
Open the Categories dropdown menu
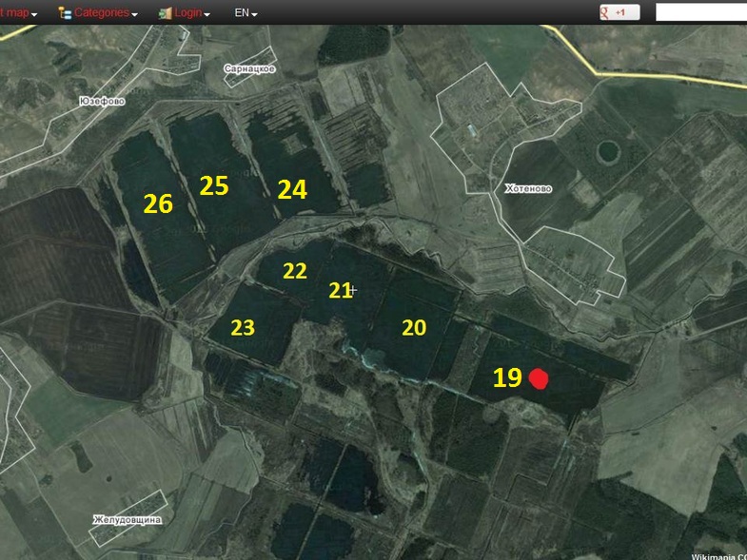point(106,13)
